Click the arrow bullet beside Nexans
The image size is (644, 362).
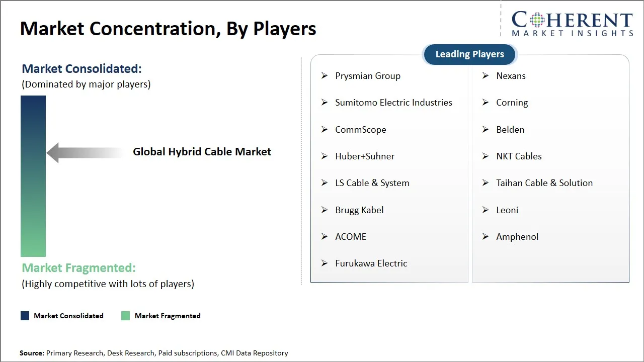(486, 76)
